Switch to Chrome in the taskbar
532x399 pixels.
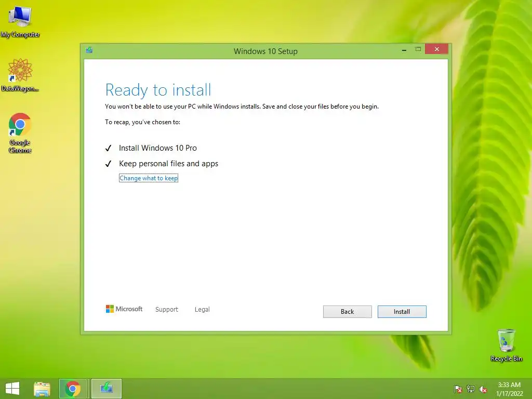[x=73, y=389]
